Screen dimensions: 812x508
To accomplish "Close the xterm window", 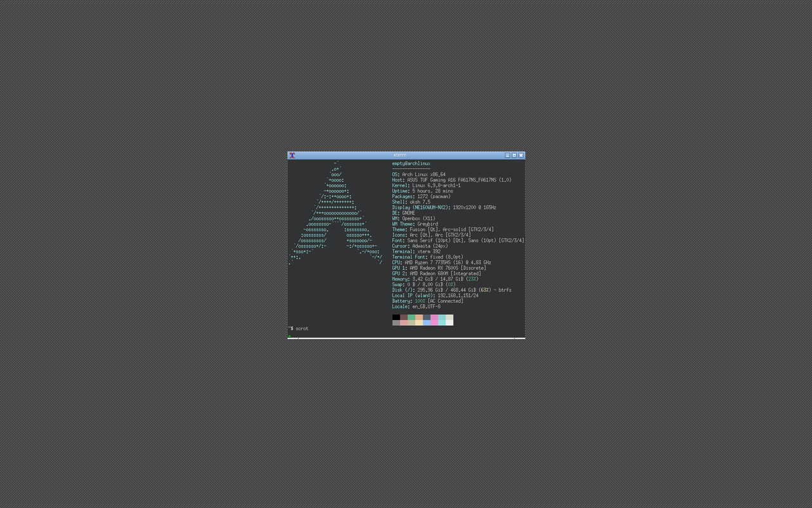I will (521, 155).
